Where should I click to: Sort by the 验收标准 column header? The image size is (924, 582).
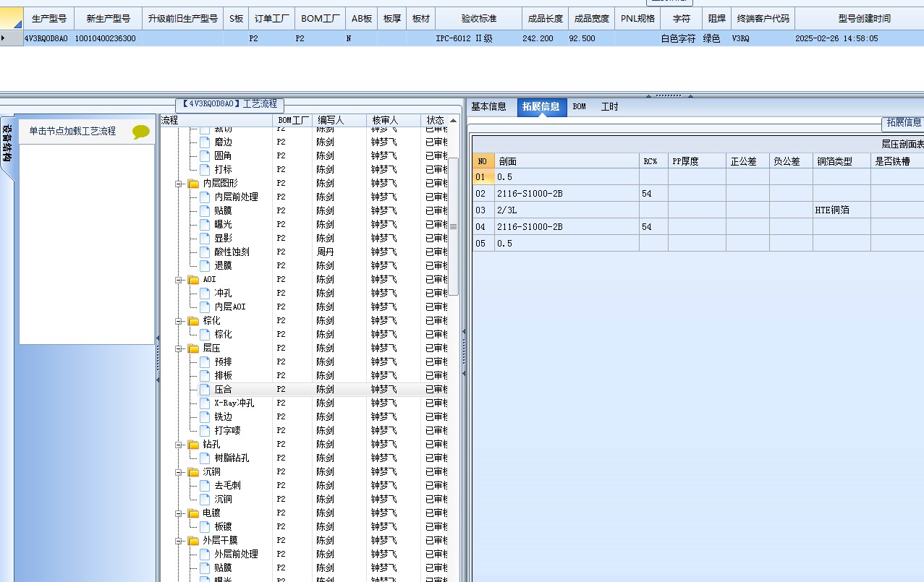pyautogui.click(x=479, y=19)
